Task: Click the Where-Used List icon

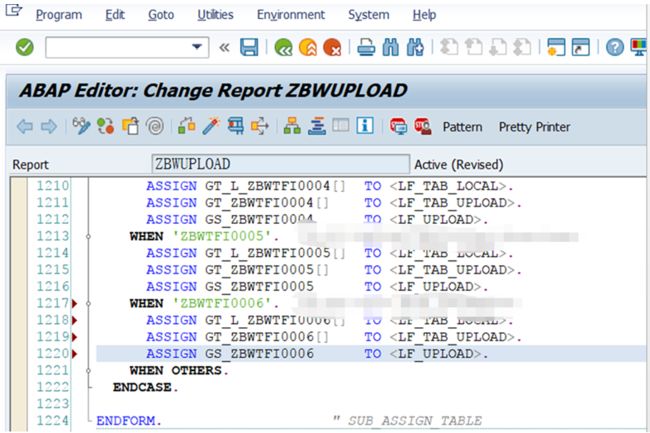Action: click(260, 126)
